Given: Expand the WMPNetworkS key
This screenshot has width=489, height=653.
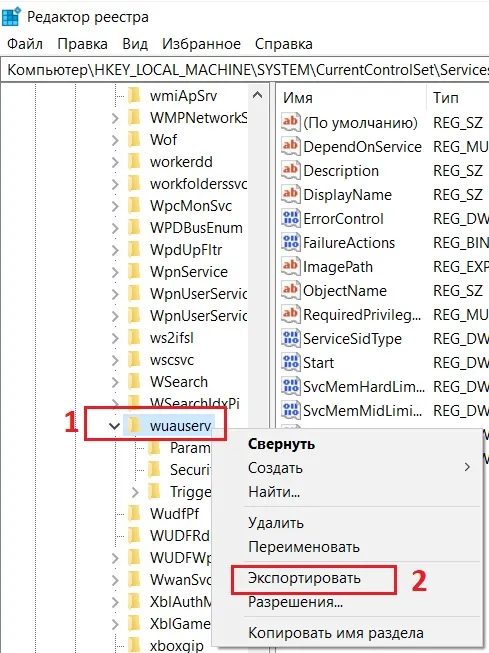Looking at the screenshot, I should coord(115,118).
